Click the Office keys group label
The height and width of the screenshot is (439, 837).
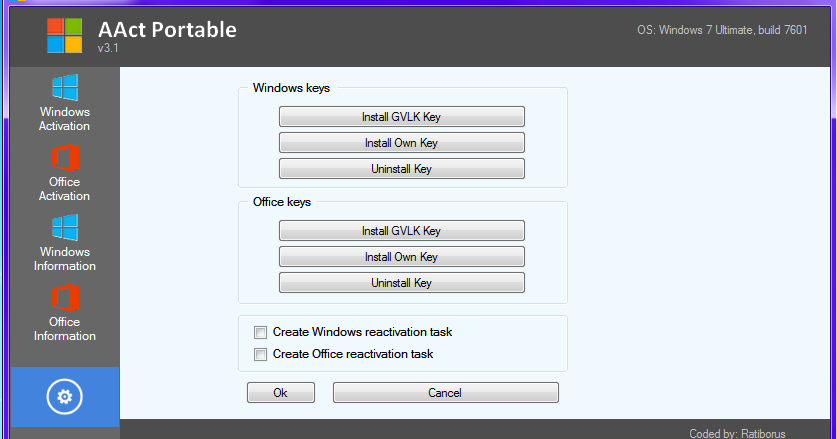pyautogui.click(x=282, y=202)
